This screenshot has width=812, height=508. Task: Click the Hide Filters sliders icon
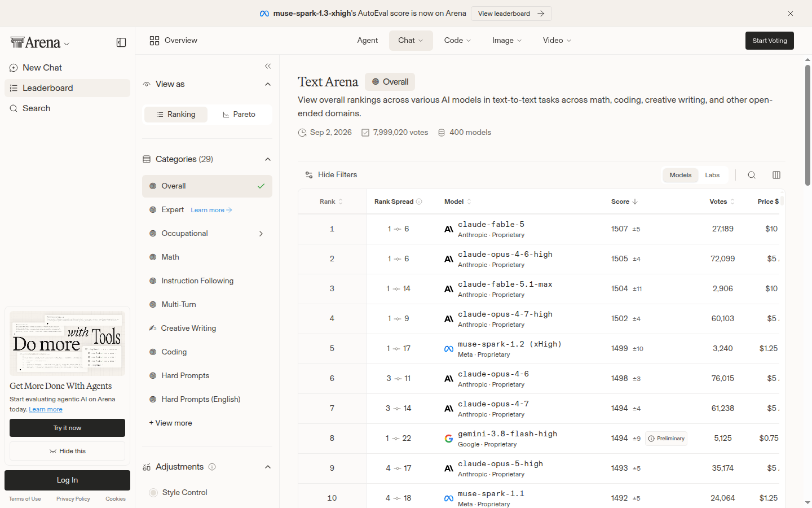click(309, 175)
